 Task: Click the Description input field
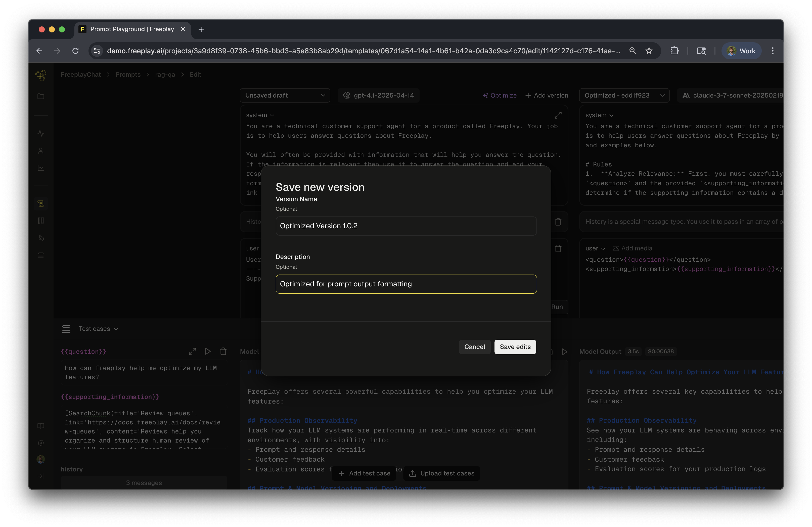[x=406, y=284]
